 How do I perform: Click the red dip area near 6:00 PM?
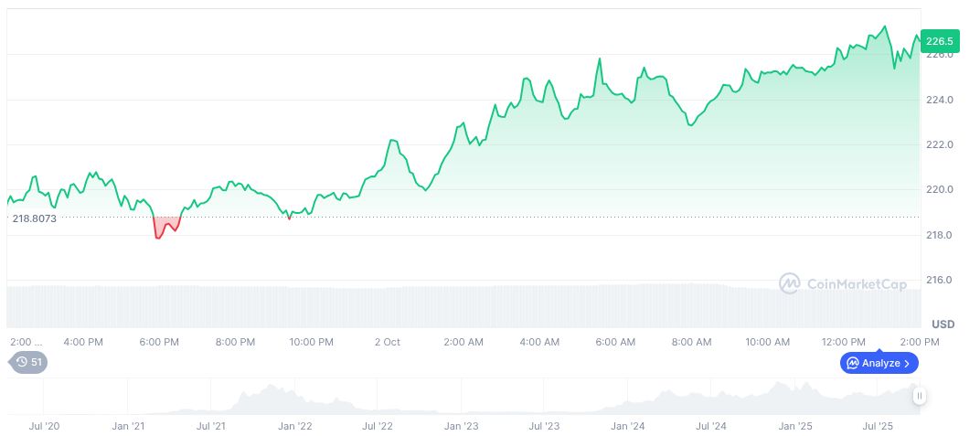point(165,226)
